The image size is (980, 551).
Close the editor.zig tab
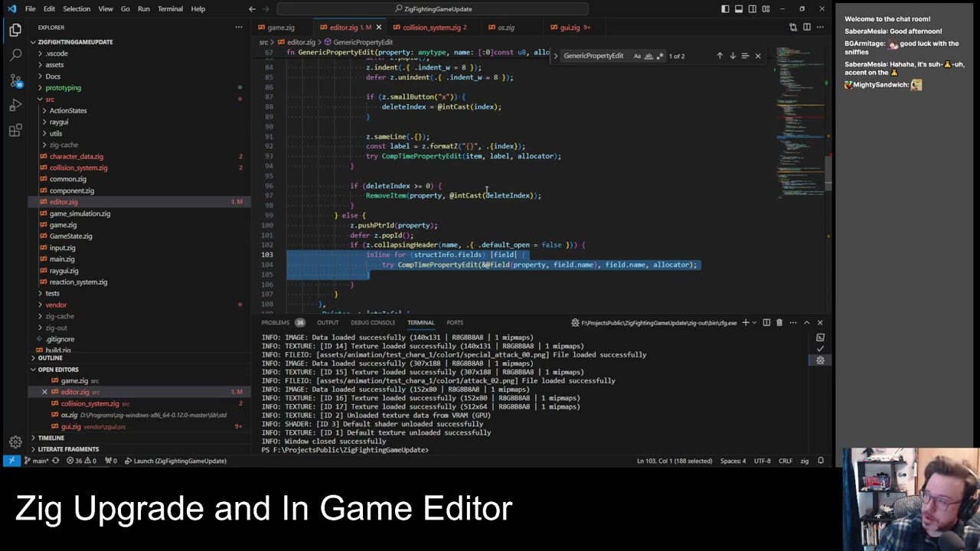(x=378, y=28)
